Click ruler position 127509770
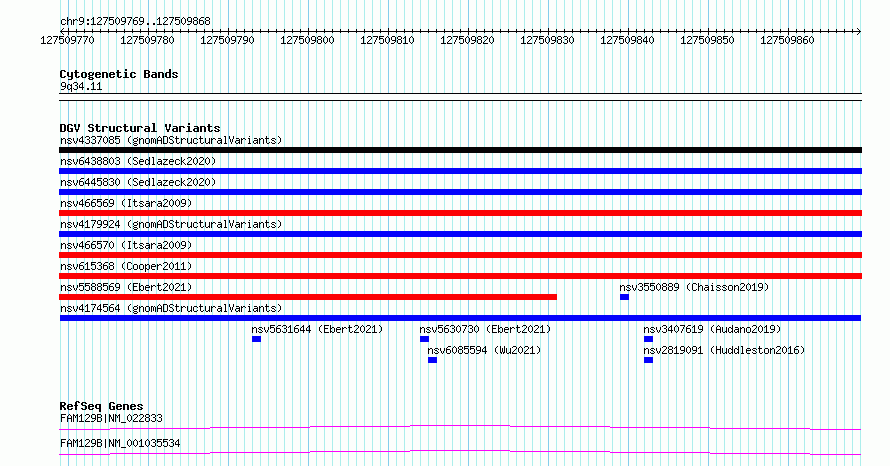This screenshot has width=890, height=466. pos(68,40)
